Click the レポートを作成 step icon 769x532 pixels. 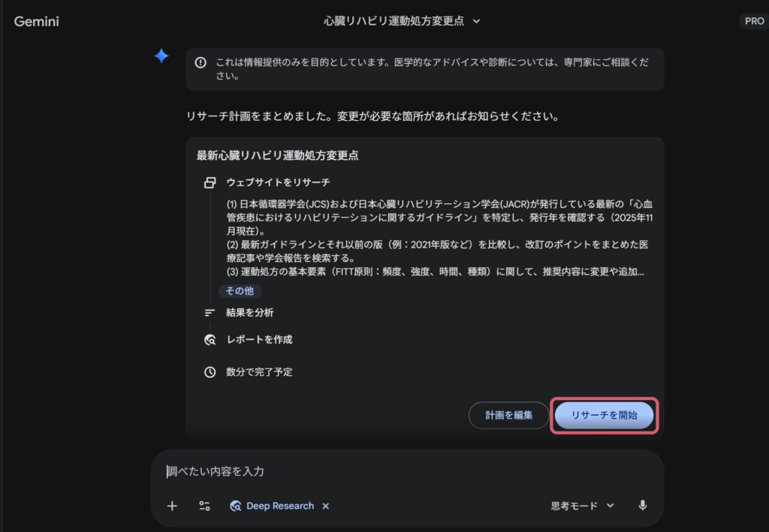[210, 340]
